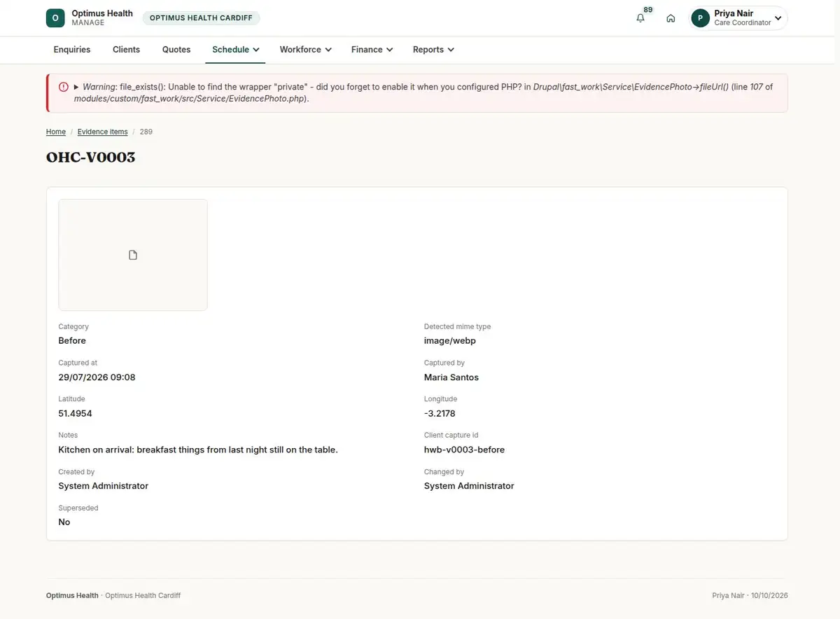This screenshot has height=619, width=840.
Task: Follow the Evidence items breadcrumb link
Action: (x=103, y=132)
